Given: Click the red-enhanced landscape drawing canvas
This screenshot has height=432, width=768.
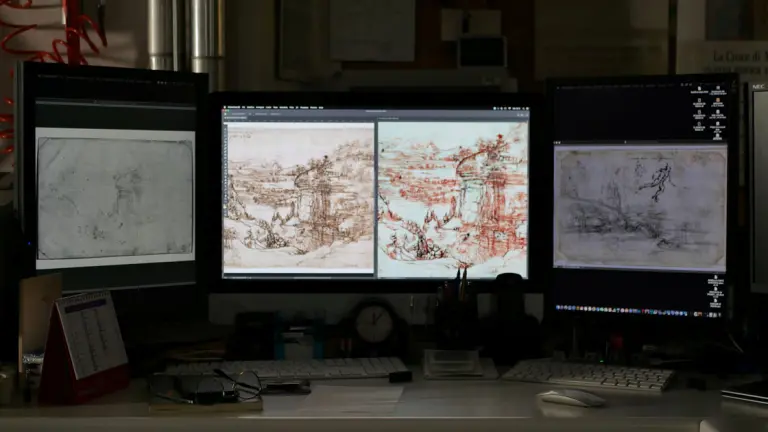Looking at the screenshot, I should pyautogui.click(x=452, y=198).
